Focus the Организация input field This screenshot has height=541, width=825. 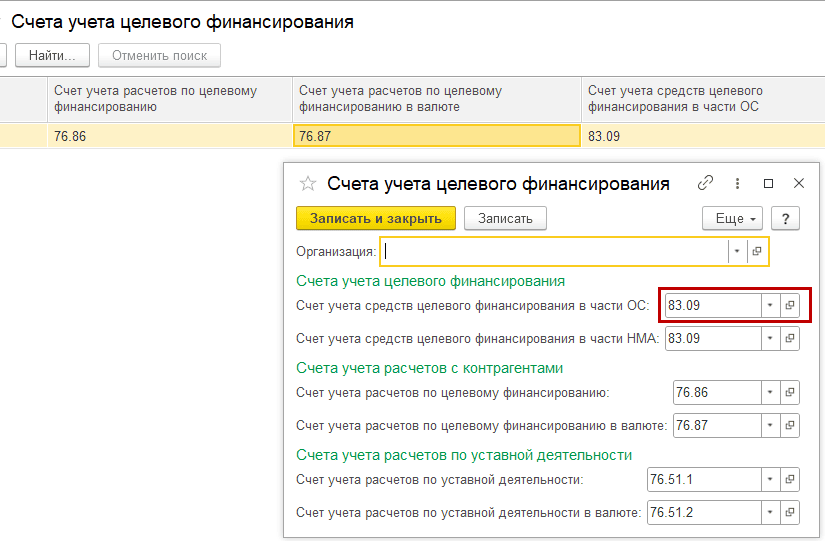click(x=555, y=251)
